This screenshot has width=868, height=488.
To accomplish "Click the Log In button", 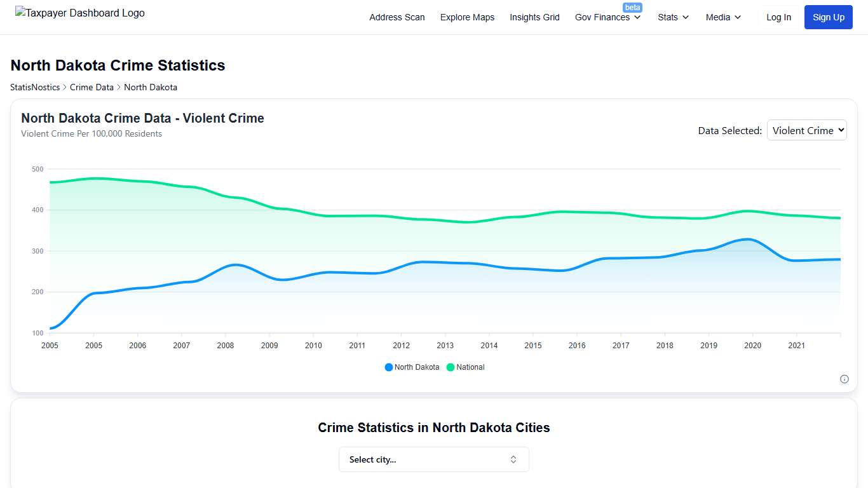I will [x=779, y=17].
